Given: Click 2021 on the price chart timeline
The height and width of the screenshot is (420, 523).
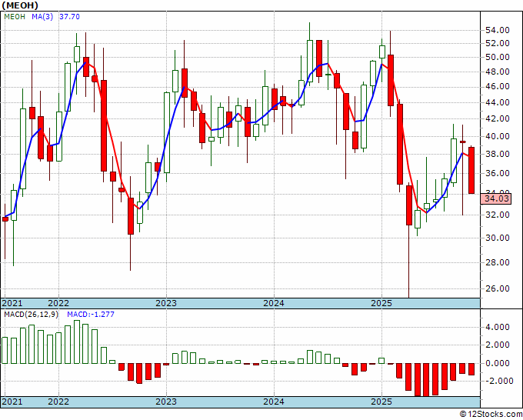Looking at the screenshot, I should tap(12, 303).
